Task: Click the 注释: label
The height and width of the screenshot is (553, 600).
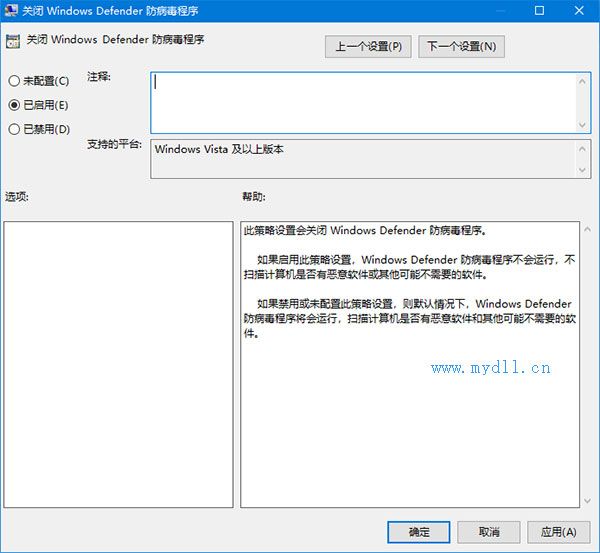Action: [99, 77]
